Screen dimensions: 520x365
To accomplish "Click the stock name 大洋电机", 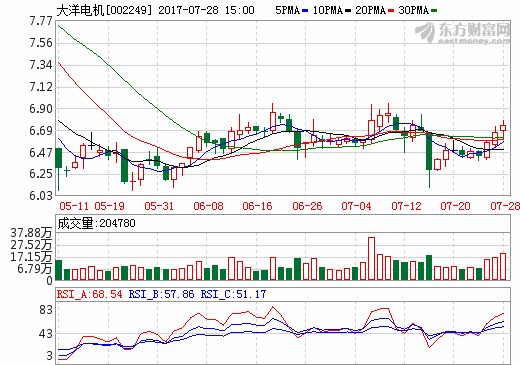I will (x=80, y=10).
